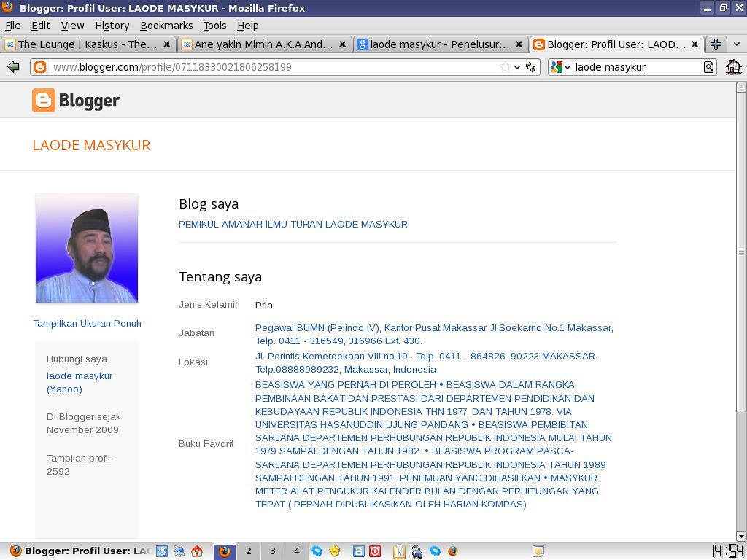Switch to the 'Ane yakin Mimin' tab
The width and height of the screenshot is (747, 560).
pyautogui.click(x=264, y=44)
